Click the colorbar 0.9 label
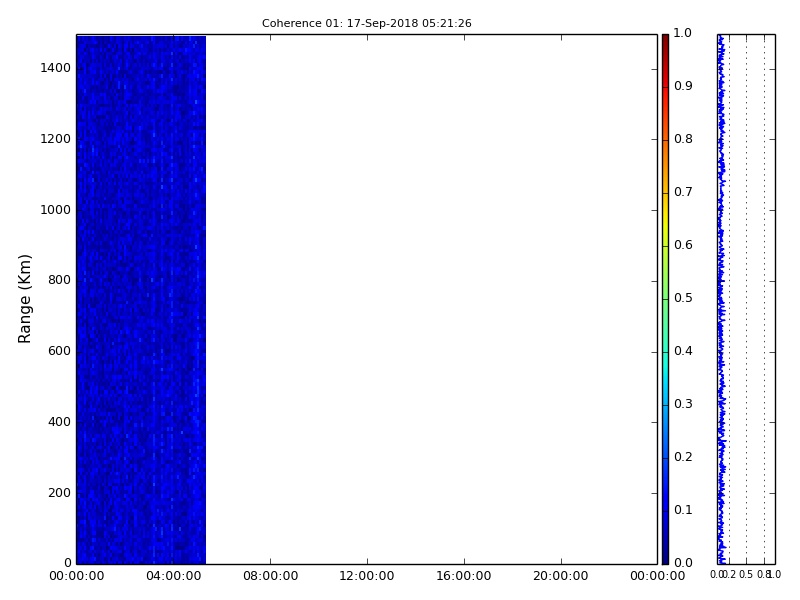800x600 pixels. tap(683, 86)
